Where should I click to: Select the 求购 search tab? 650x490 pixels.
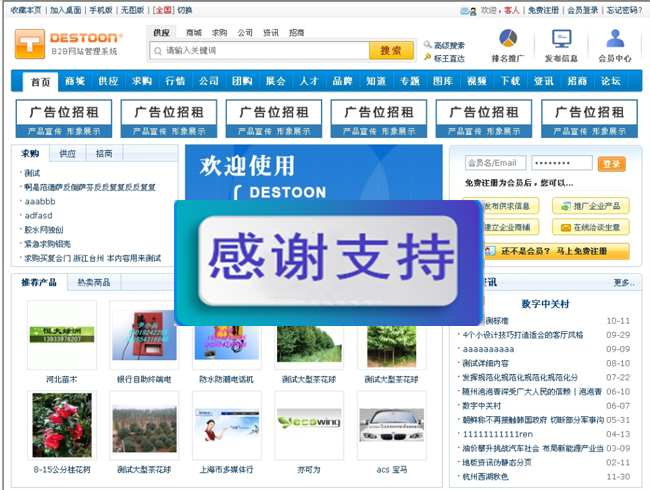pos(219,32)
